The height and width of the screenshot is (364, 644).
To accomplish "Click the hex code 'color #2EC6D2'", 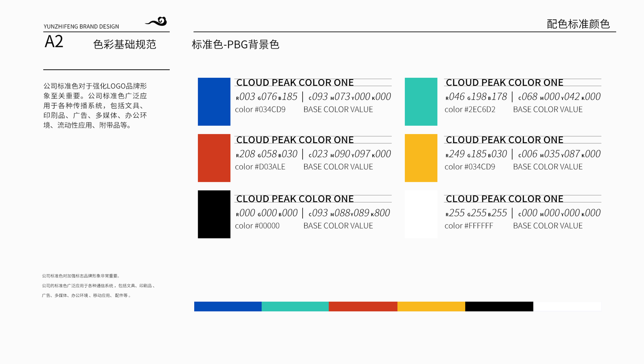I will 470,110.
